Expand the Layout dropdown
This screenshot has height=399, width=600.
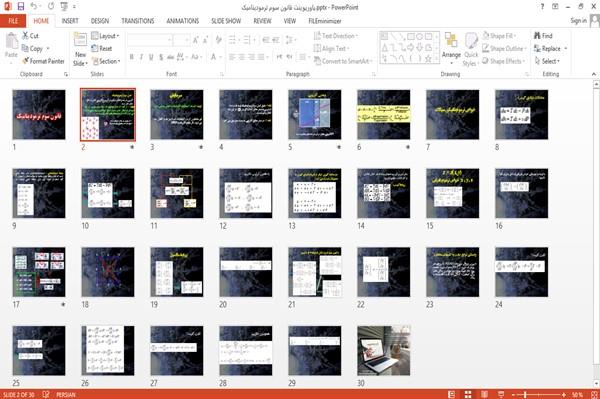click(105, 36)
